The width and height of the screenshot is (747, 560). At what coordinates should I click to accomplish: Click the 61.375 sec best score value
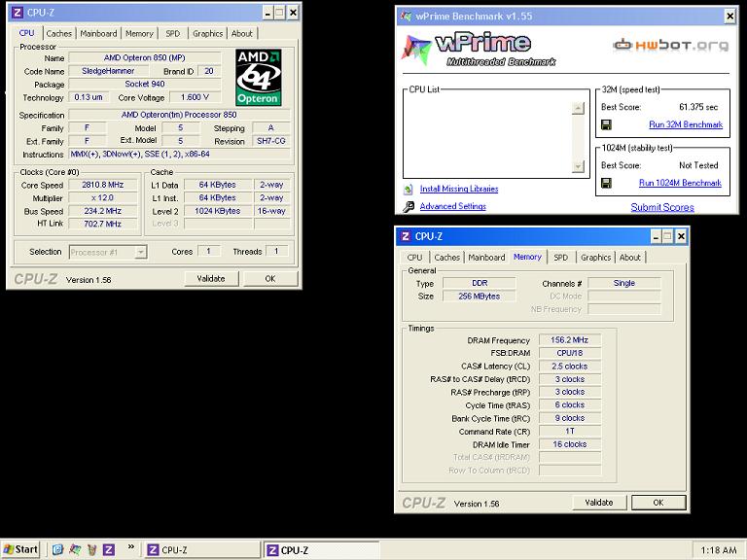698,107
